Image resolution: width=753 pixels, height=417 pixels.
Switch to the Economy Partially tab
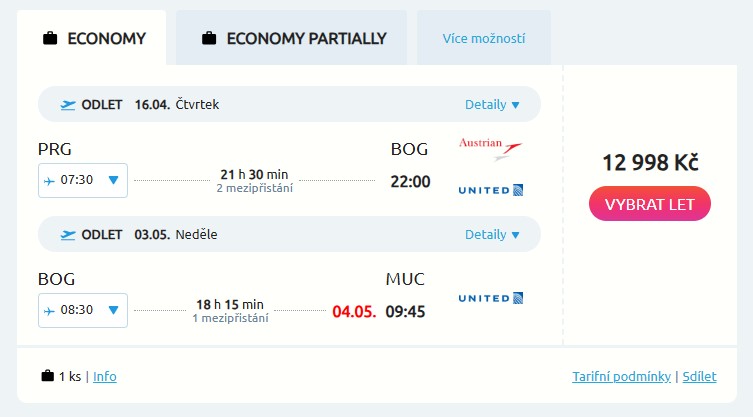point(292,39)
